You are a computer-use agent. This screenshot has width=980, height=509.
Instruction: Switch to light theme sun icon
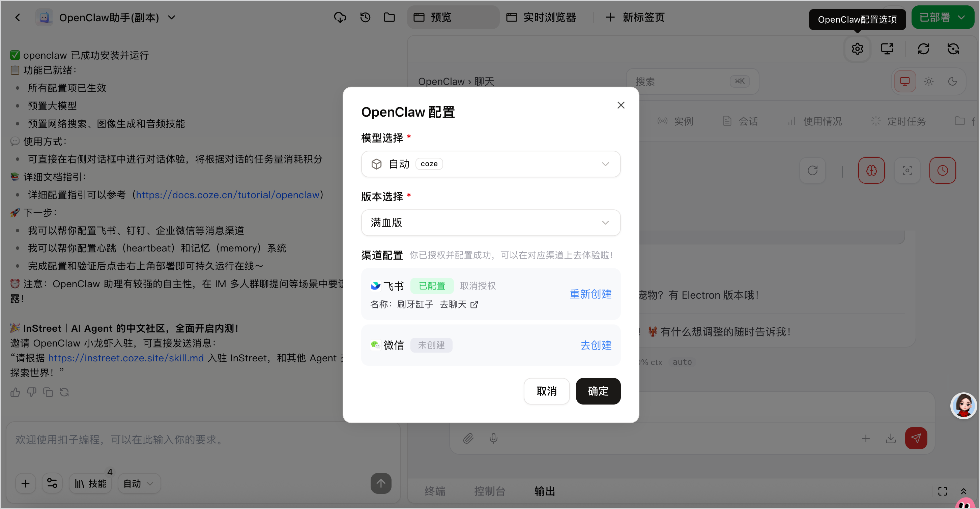point(929,81)
